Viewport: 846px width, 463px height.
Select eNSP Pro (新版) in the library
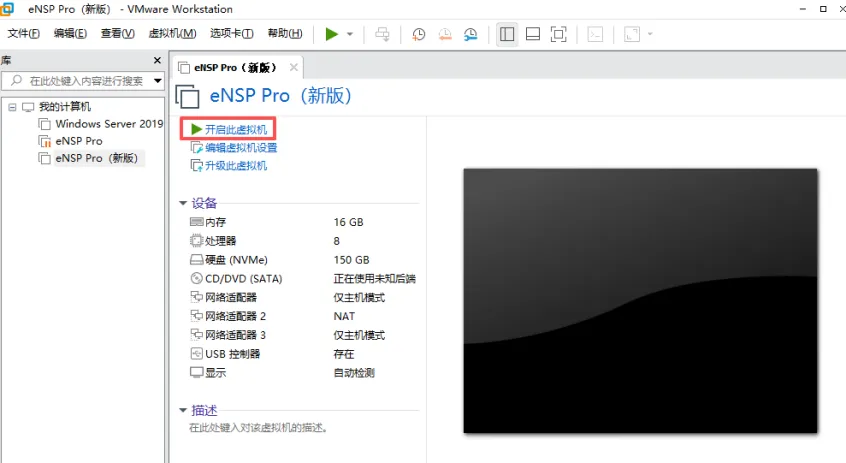click(97, 159)
